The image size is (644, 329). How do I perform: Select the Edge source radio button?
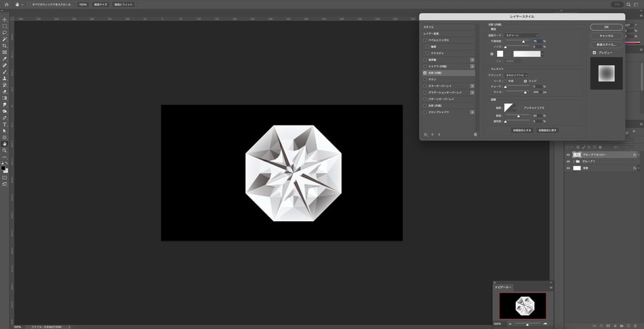click(x=525, y=81)
